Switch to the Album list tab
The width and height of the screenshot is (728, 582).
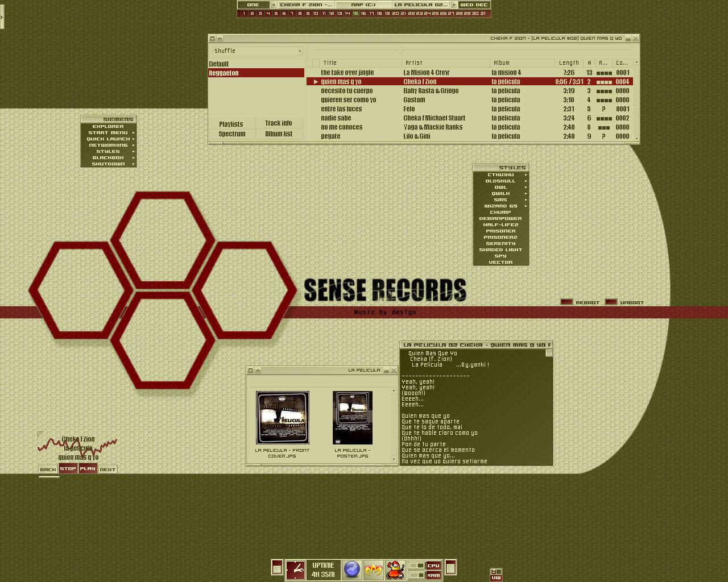click(279, 134)
